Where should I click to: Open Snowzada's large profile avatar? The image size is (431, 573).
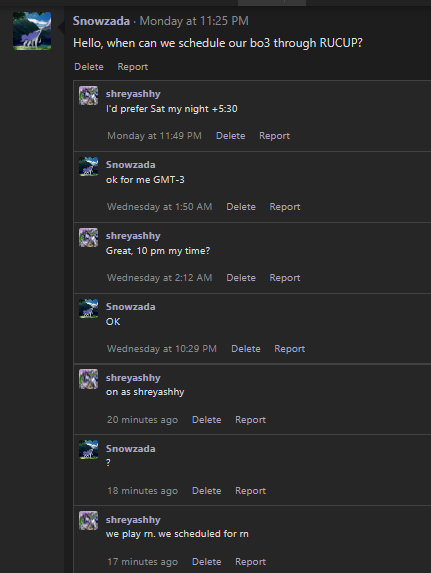point(32,31)
